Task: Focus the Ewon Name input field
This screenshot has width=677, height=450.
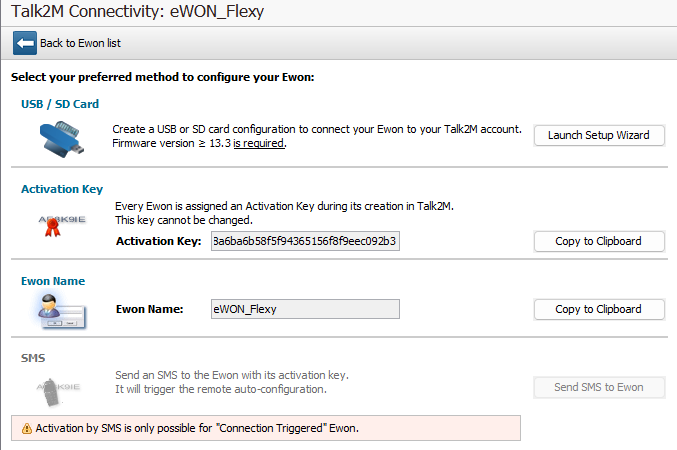Action: [305, 309]
